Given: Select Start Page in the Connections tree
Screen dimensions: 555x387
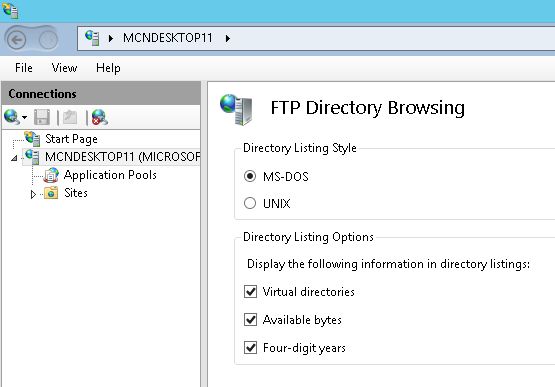Looking at the screenshot, I should click(x=71, y=139).
